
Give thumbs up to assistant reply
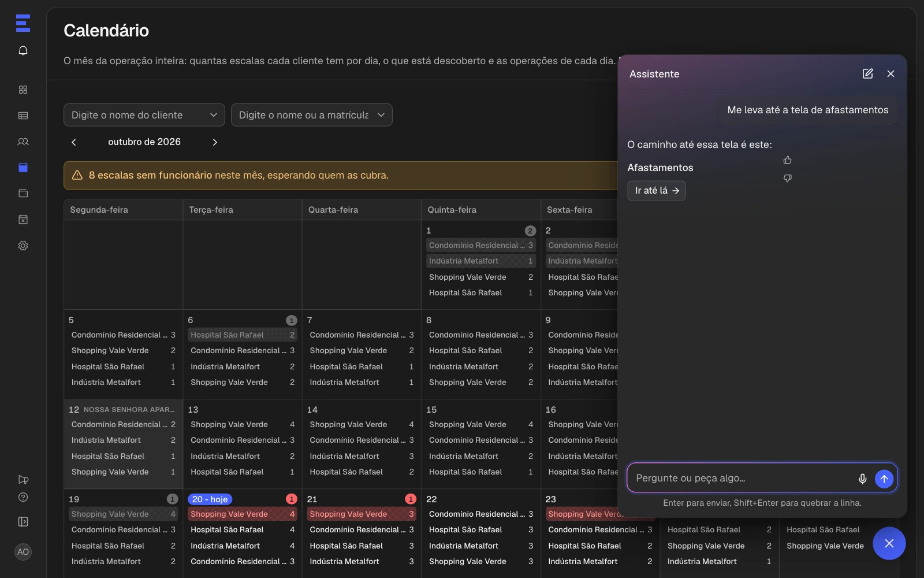click(x=787, y=160)
